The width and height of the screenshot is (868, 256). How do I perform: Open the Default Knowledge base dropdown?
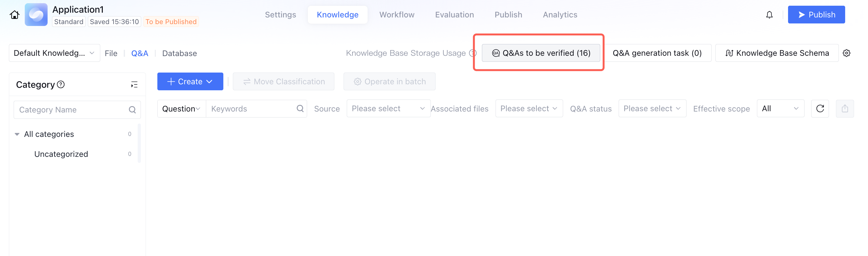[54, 53]
